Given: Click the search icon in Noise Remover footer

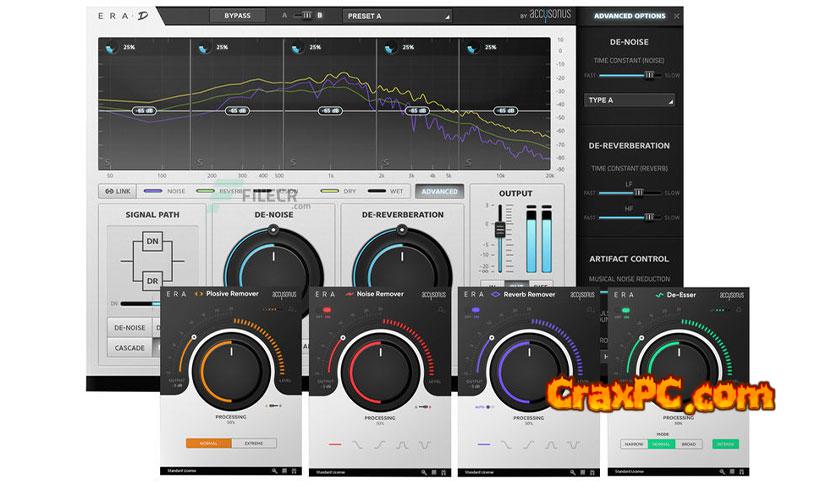Looking at the screenshot, I should tap(423, 472).
